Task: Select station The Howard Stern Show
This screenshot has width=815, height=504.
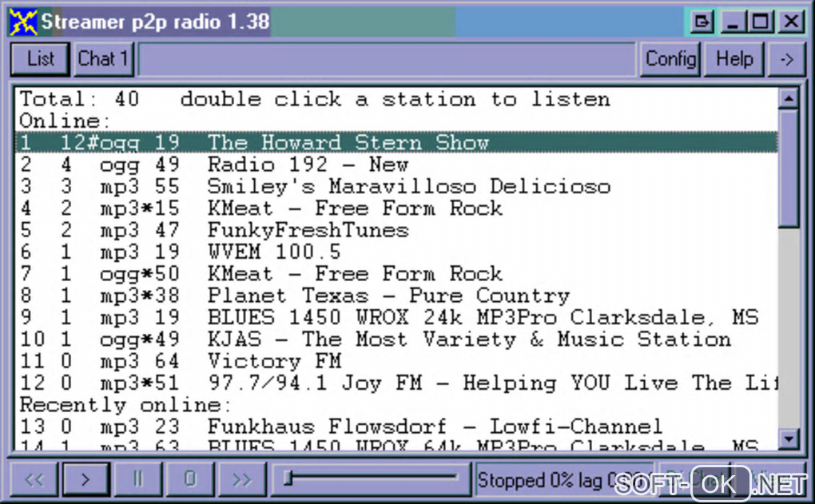Action: (396, 142)
